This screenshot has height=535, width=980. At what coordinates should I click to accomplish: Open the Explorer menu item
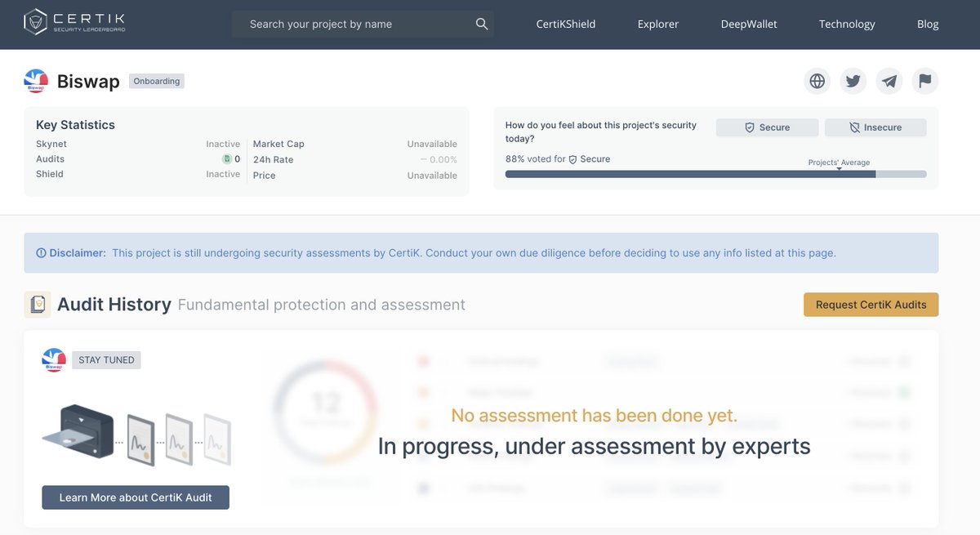pos(658,24)
